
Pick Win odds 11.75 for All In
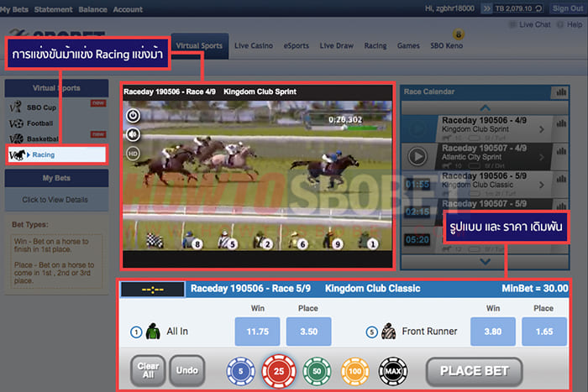pyautogui.click(x=258, y=332)
